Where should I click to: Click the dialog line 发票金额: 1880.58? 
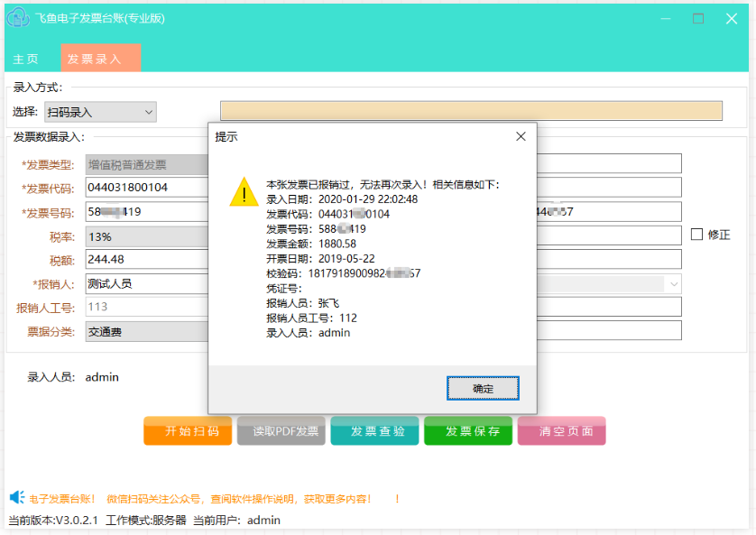click(x=311, y=244)
